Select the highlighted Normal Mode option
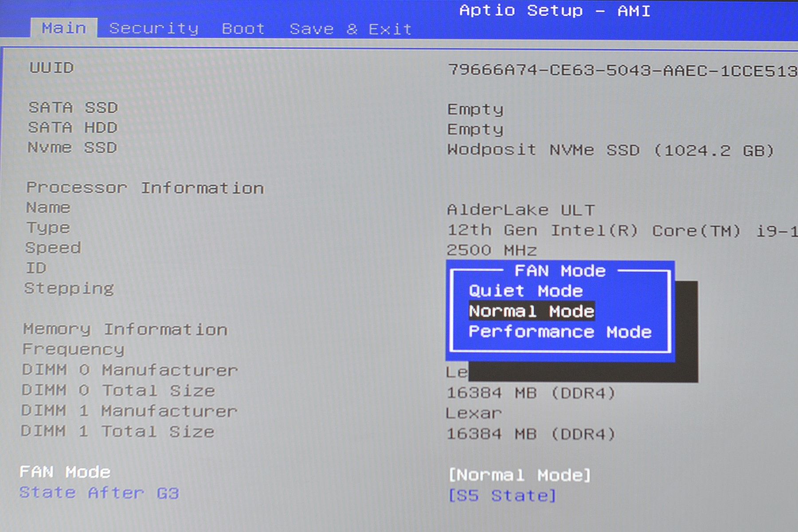The height and width of the screenshot is (532, 798). click(x=531, y=311)
